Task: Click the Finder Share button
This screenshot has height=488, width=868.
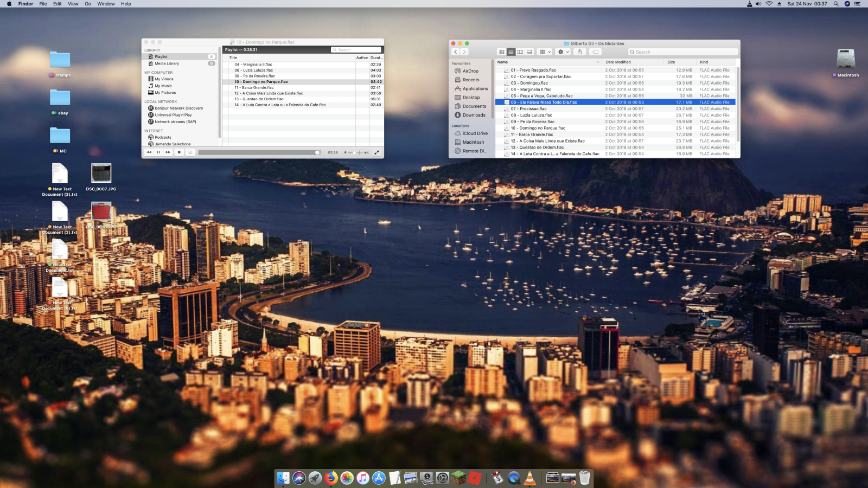Action: (x=580, y=52)
